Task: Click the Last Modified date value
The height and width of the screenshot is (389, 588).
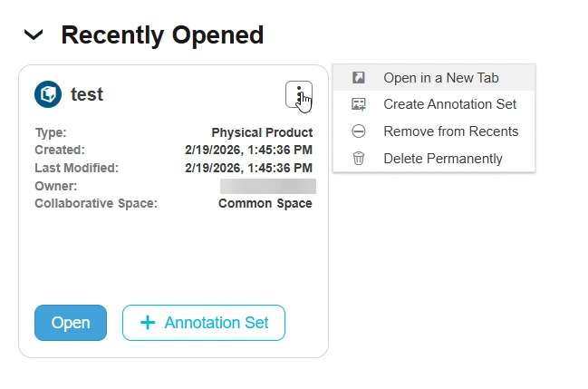Action: (x=248, y=168)
